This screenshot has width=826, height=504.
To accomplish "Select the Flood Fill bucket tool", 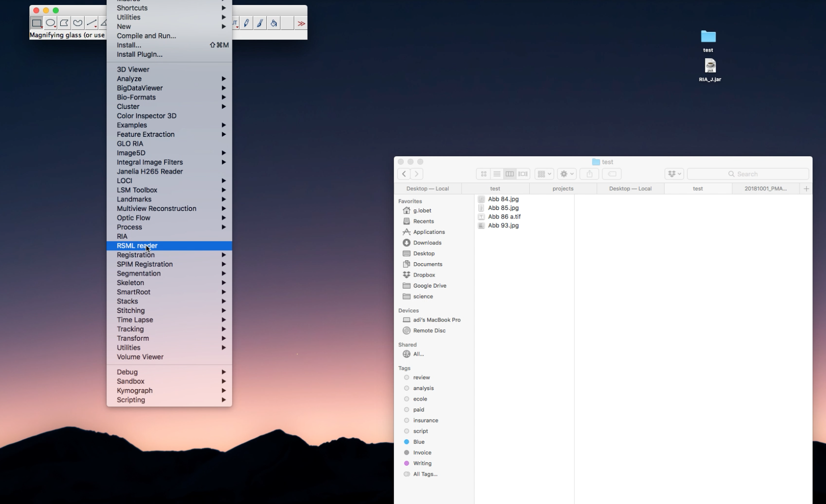I will pos(273,23).
